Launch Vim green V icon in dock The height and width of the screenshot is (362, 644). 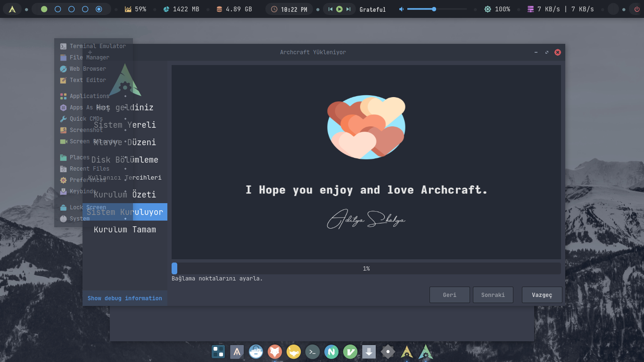(350, 352)
